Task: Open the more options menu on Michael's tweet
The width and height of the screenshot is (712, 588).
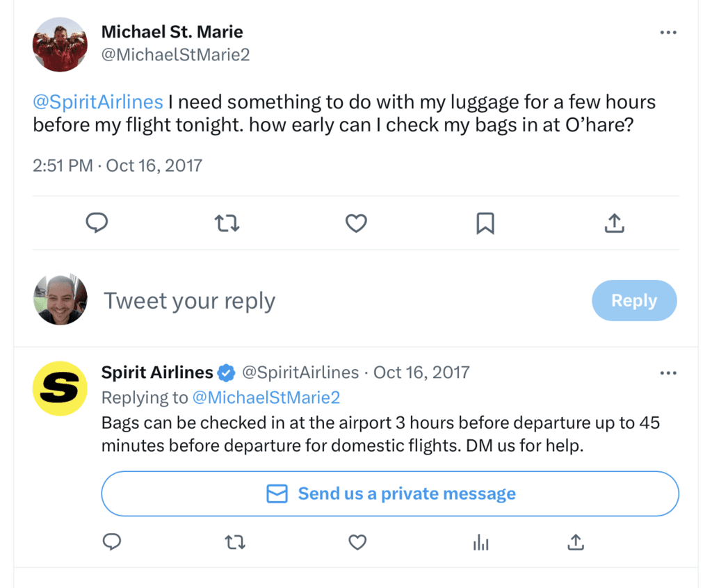Action: (x=668, y=32)
